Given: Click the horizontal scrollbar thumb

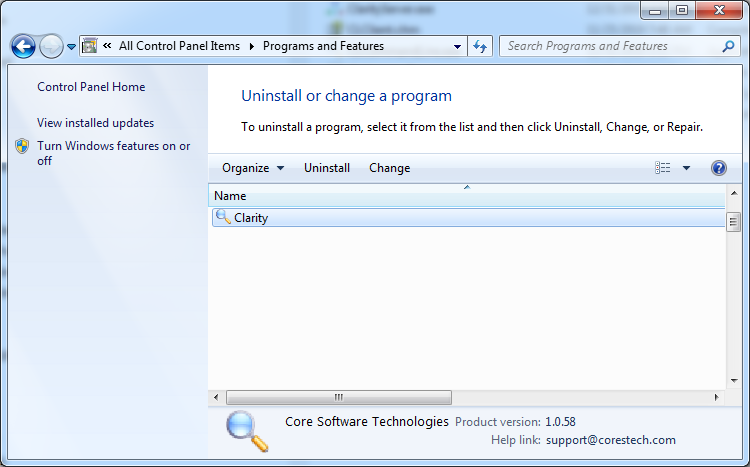Looking at the screenshot, I should click(x=339, y=397).
